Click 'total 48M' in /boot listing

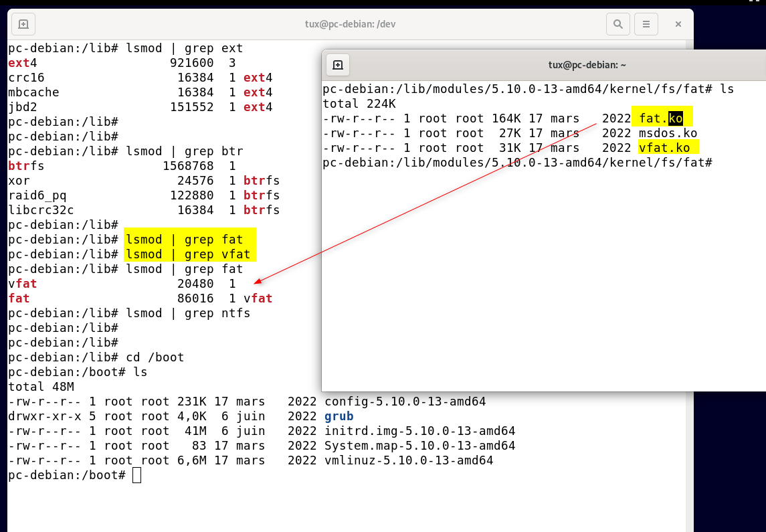click(x=41, y=387)
